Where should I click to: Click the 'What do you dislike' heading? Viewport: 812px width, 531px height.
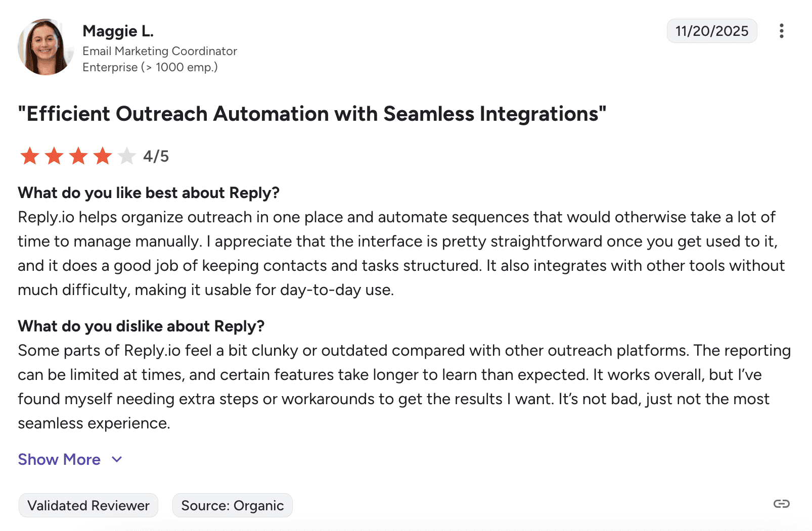click(141, 326)
